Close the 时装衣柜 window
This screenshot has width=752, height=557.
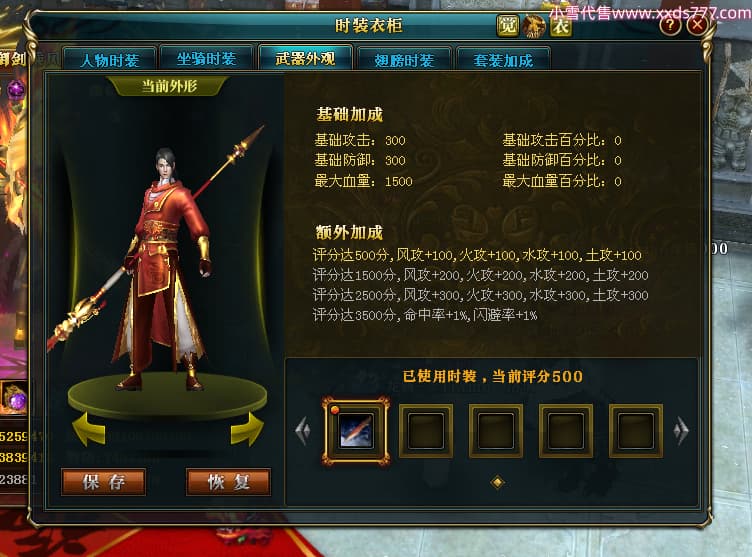[697, 25]
